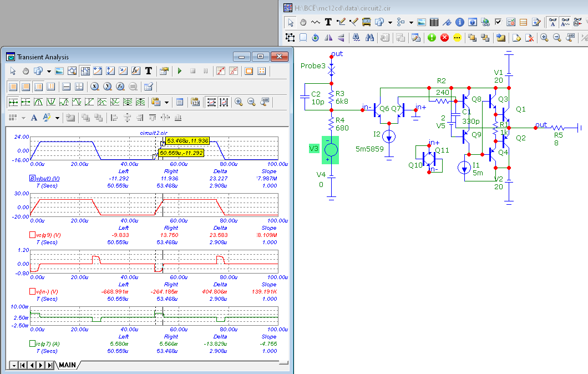
Task: Click the zoom in magnifier in Transient Analysis
Action: click(x=239, y=102)
